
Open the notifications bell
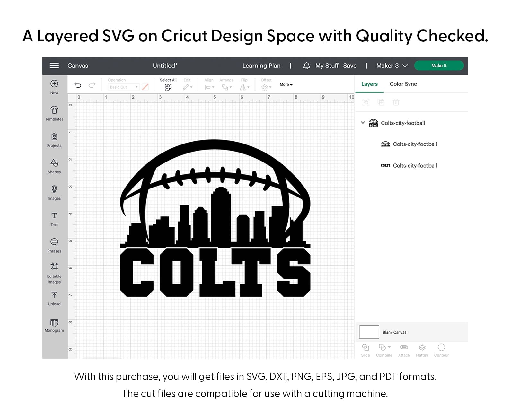click(306, 66)
